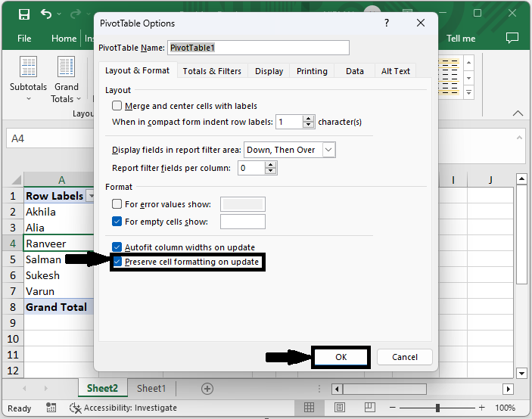Open the File menu

click(x=24, y=39)
